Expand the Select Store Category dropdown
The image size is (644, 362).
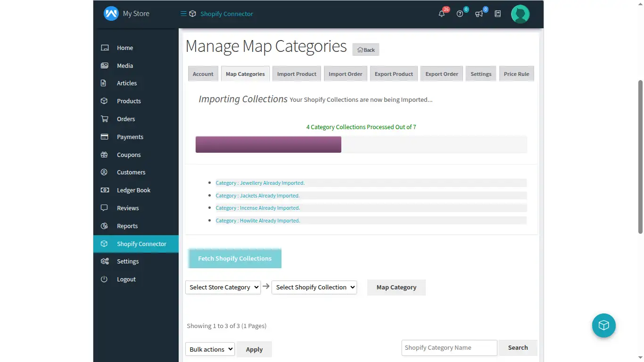(x=223, y=287)
